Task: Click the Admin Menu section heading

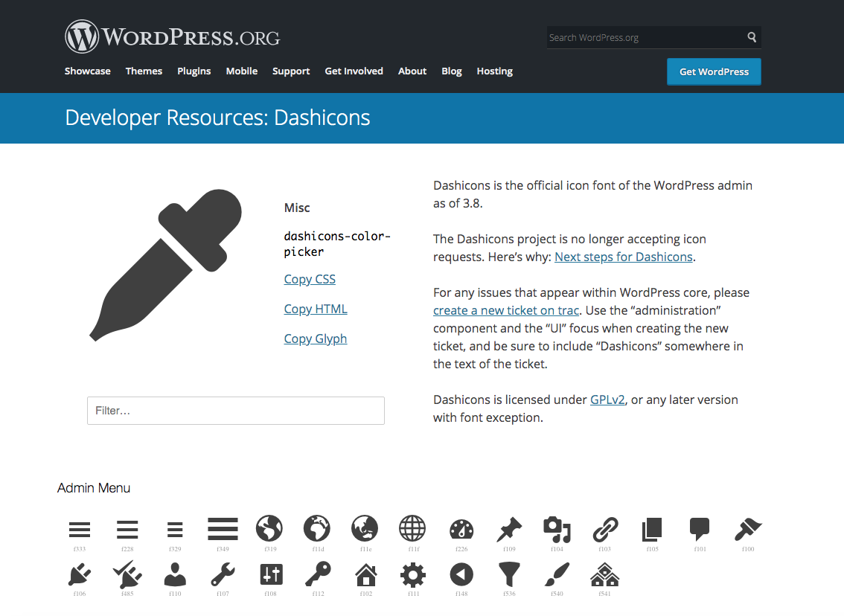Action: pos(94,488)
